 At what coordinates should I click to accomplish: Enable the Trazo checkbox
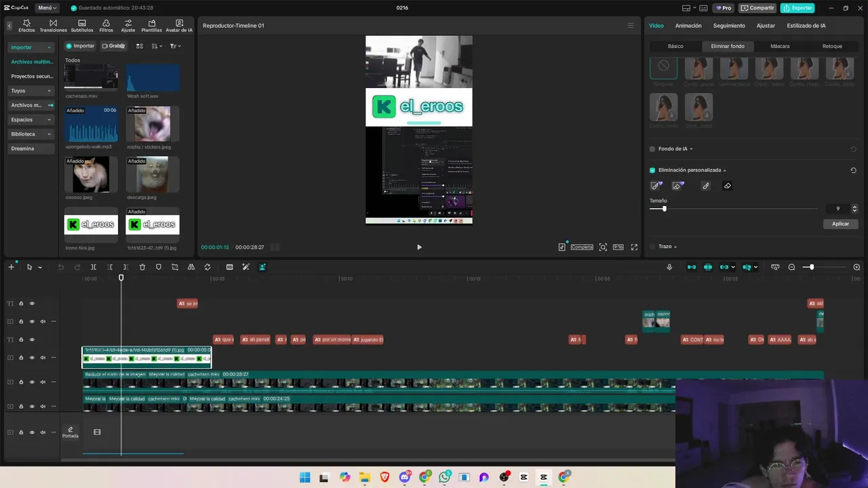click(x=652, y=247)
